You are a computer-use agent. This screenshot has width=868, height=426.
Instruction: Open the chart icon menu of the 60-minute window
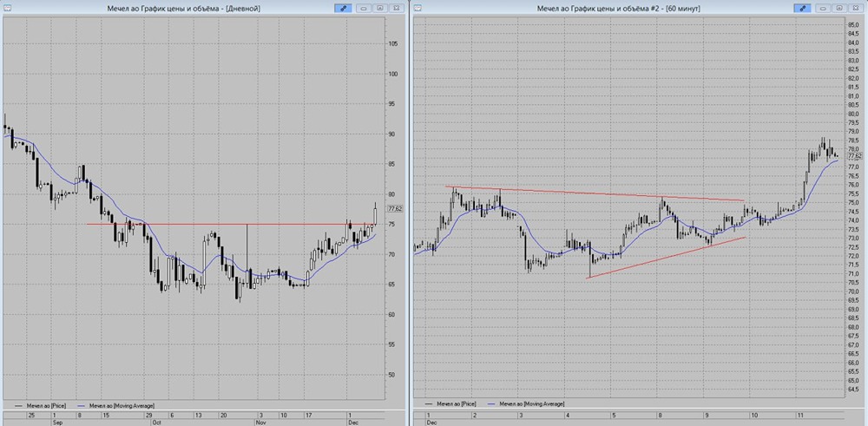(418, 8)
